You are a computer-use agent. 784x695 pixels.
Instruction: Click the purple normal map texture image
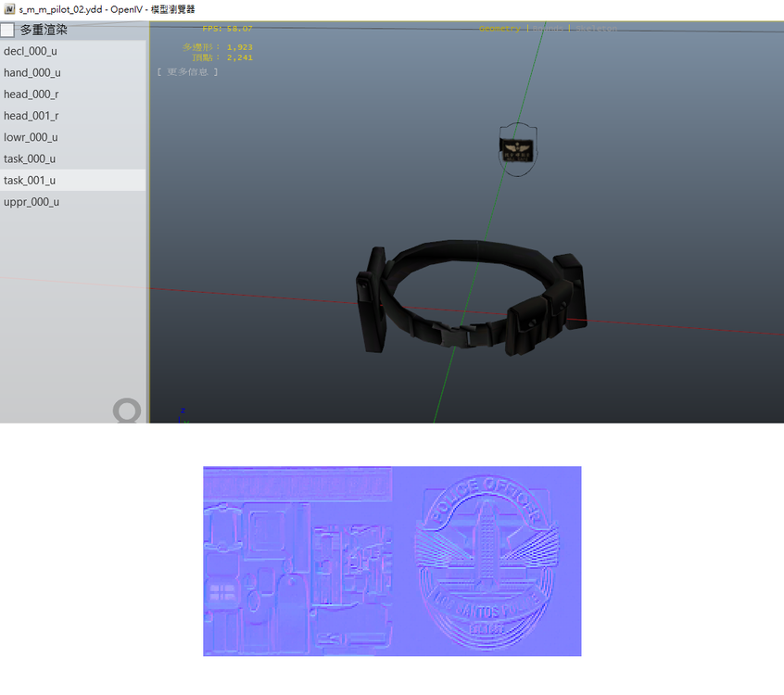392,561
